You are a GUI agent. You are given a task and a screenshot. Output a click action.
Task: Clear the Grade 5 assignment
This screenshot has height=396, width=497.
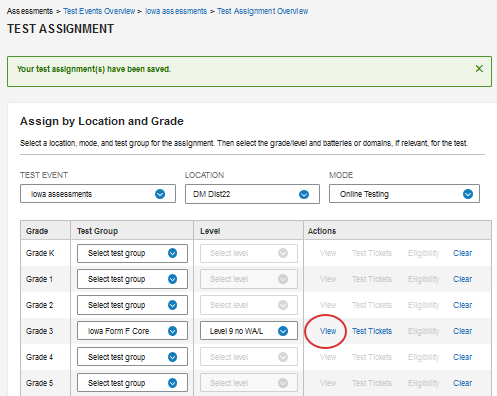coord(462,383)
